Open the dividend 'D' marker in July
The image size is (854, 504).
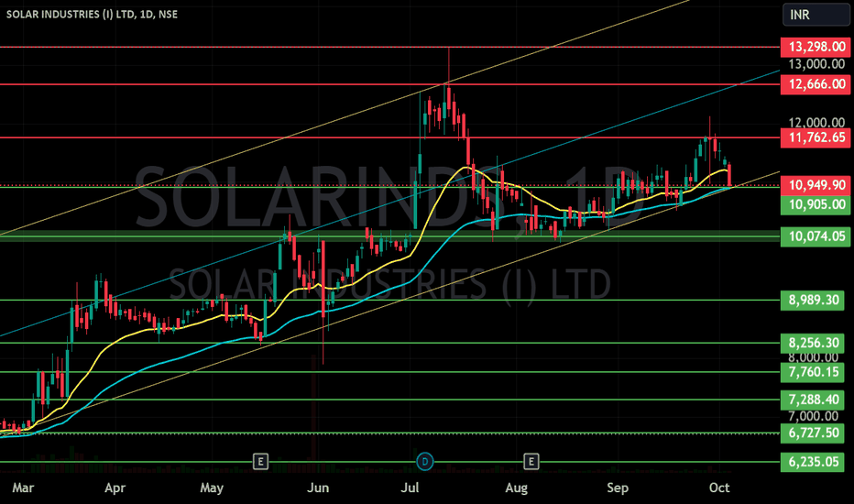click(425, 462)
